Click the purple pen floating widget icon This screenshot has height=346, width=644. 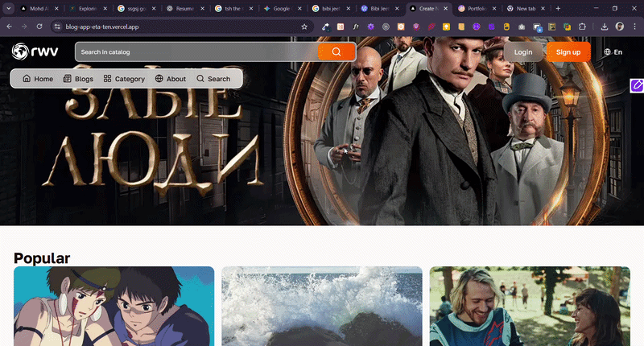pos(637,85)
